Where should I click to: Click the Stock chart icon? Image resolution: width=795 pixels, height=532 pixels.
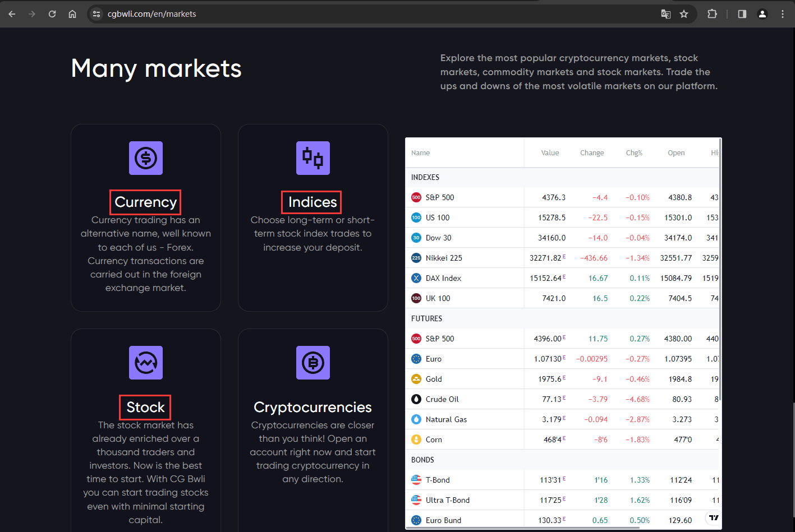tap(146, 363)
